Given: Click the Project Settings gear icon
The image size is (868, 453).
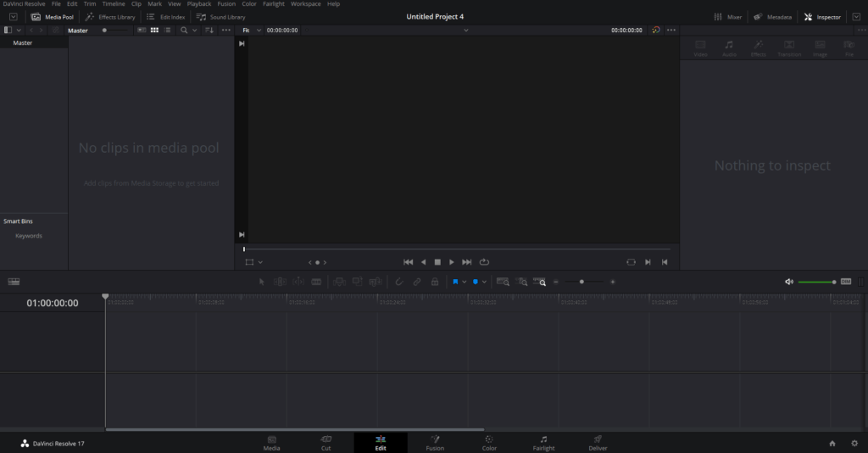Looking at the screenshot, I should [x=854, y=443].
